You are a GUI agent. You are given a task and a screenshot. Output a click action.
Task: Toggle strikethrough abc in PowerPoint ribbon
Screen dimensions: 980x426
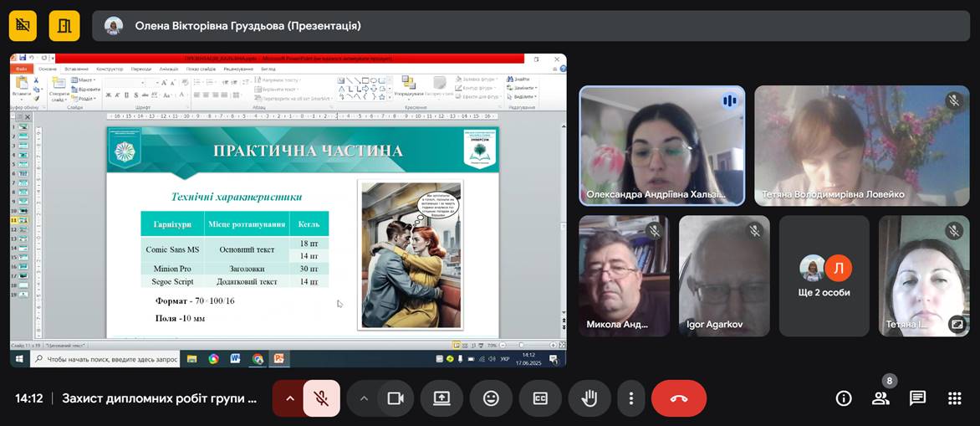coord(145,95)
